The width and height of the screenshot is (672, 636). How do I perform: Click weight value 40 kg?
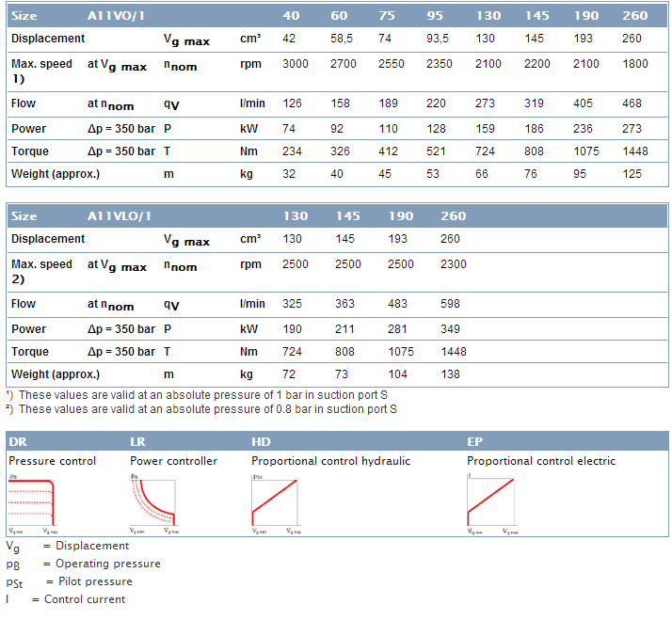[337, 174]
